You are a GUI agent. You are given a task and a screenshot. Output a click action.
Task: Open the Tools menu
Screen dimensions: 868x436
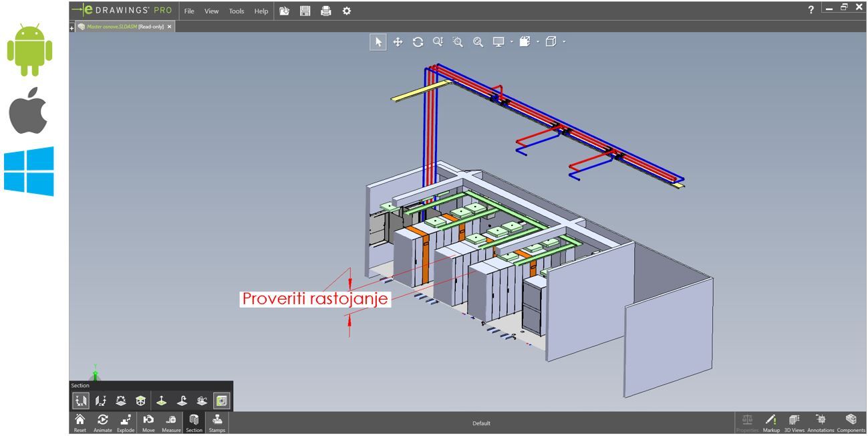tap(237, 11)
